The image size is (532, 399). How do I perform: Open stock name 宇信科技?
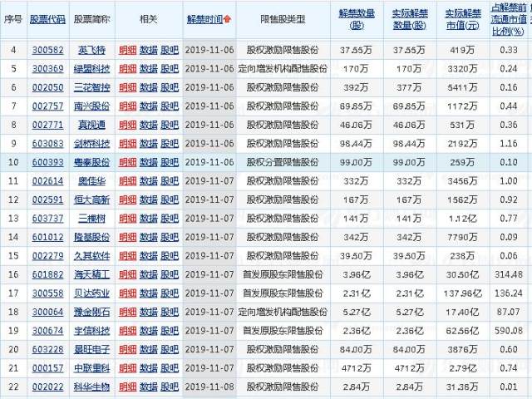point(92,331)
